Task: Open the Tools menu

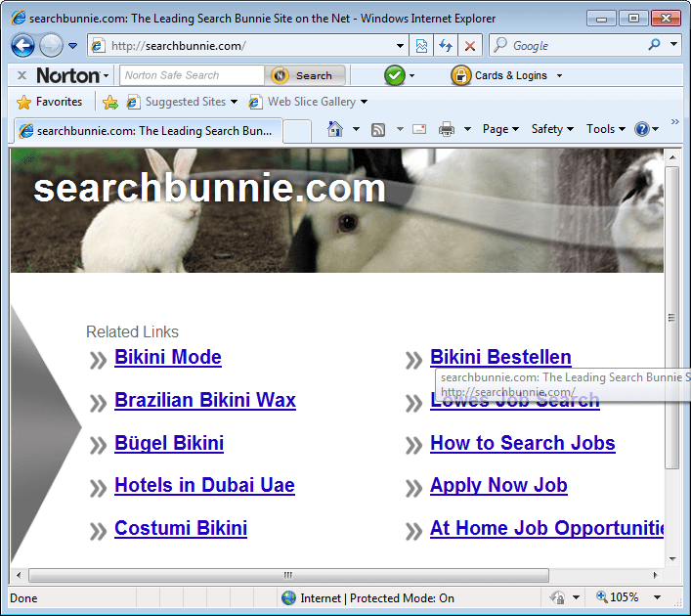Action: [606, 129]
